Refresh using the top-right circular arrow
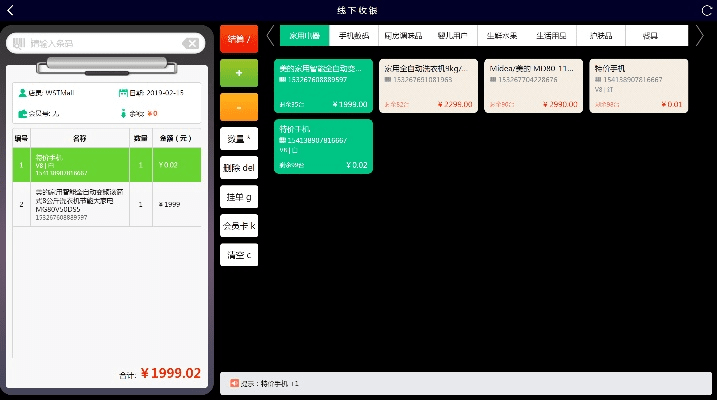Viewport: 717px width, 400px height. point(706,10)
